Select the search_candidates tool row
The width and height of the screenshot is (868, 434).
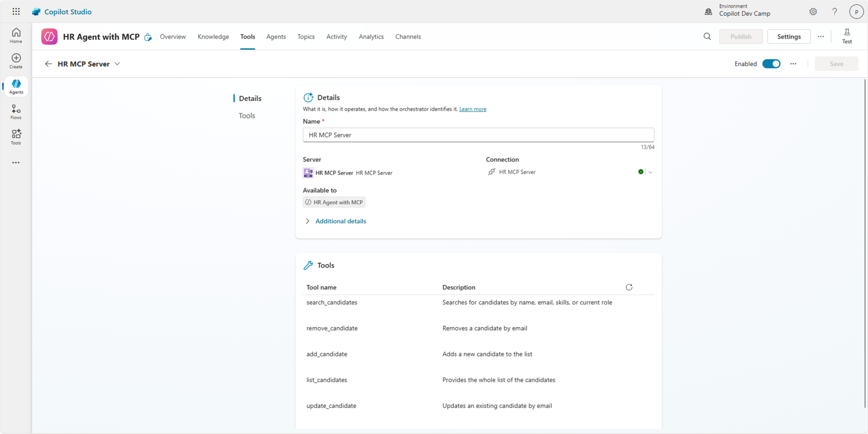tap(478, 303)
